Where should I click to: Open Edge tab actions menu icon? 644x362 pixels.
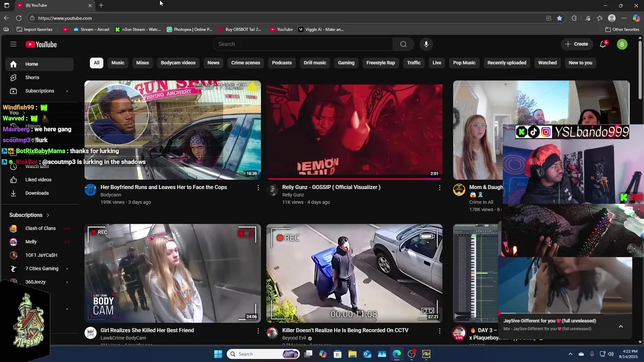point(7,5)
